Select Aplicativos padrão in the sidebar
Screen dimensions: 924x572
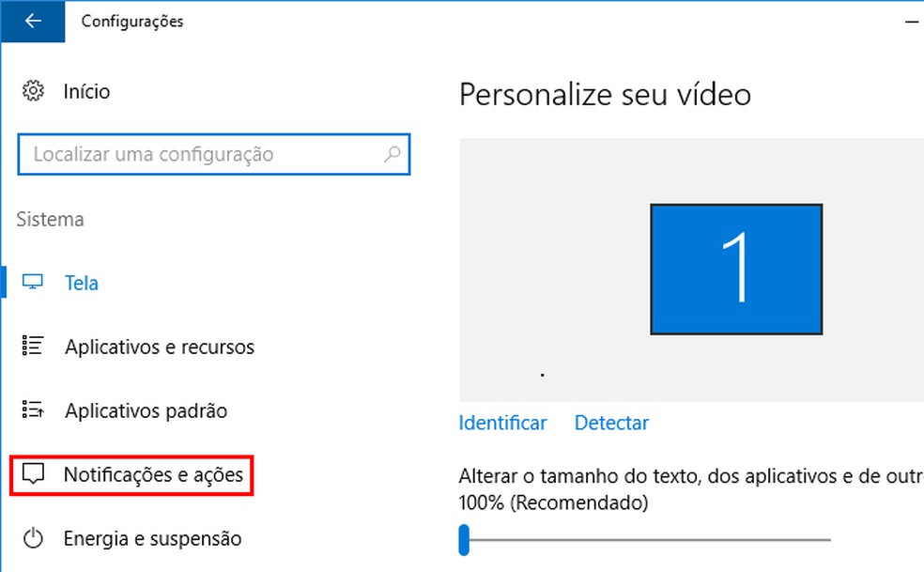(x=146, y=410)
